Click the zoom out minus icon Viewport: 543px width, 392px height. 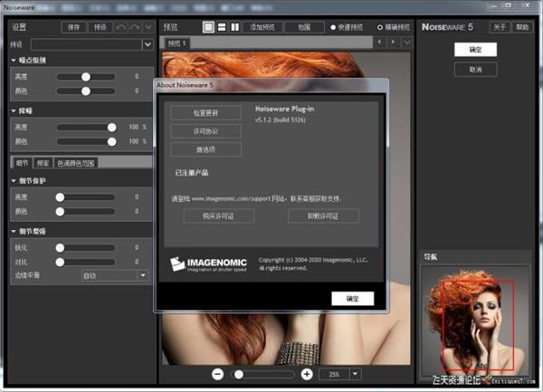tap(218, 374)
